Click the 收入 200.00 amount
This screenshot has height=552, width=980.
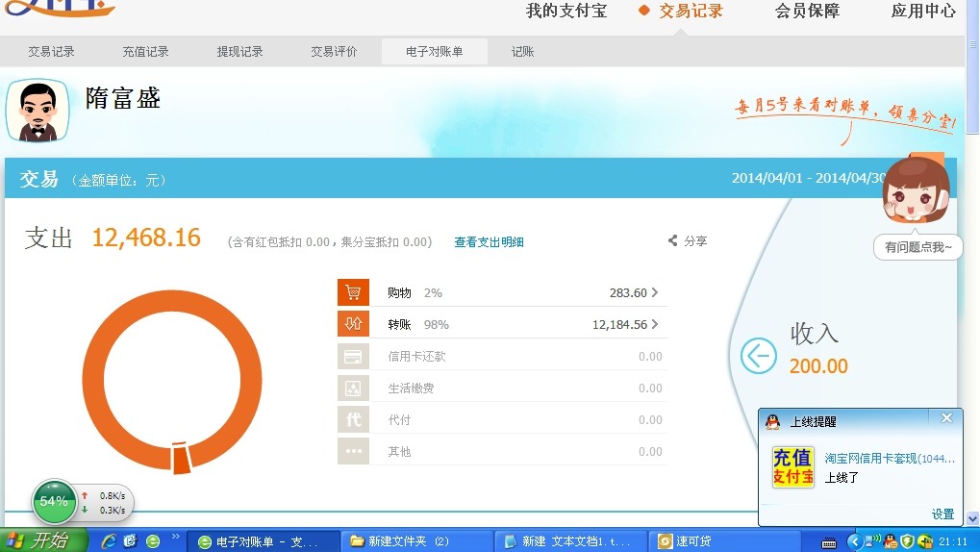818,365
